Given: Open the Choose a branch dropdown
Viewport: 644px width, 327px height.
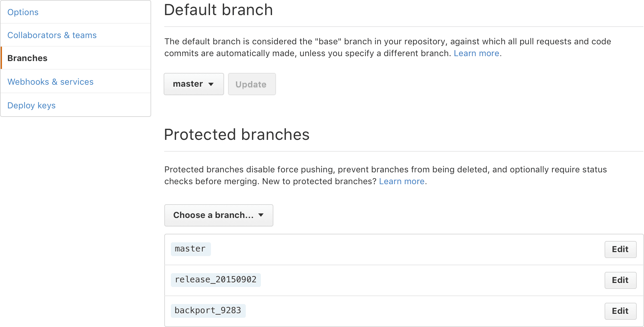Looking at the screenshot, I should click(218, 215).
